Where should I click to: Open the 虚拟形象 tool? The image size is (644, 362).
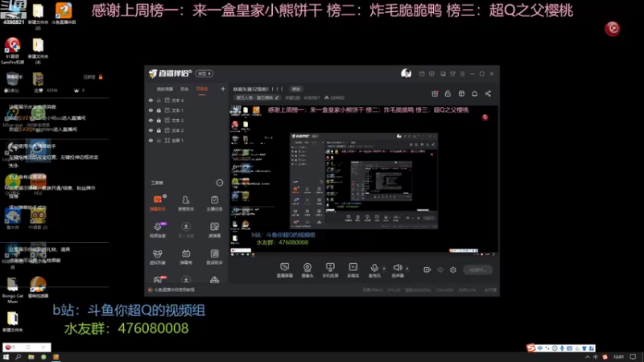point(158,257)
